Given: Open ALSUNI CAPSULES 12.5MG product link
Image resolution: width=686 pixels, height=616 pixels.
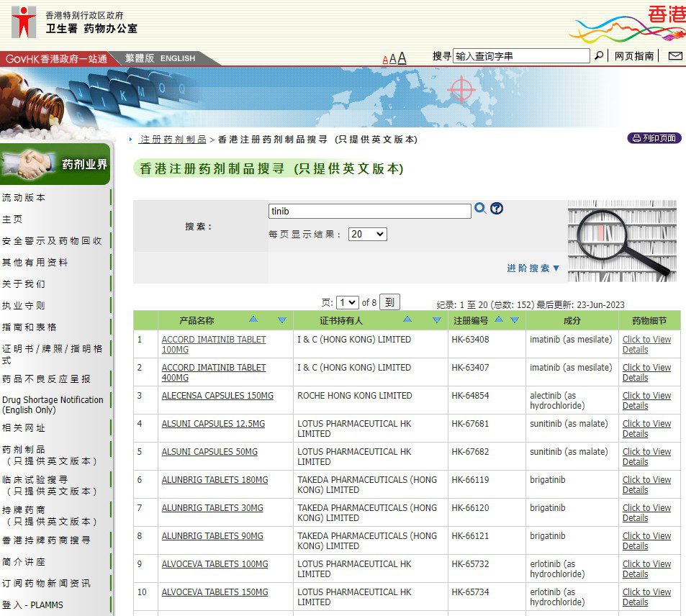Looking at the screenshot, I should coord(213,423).
